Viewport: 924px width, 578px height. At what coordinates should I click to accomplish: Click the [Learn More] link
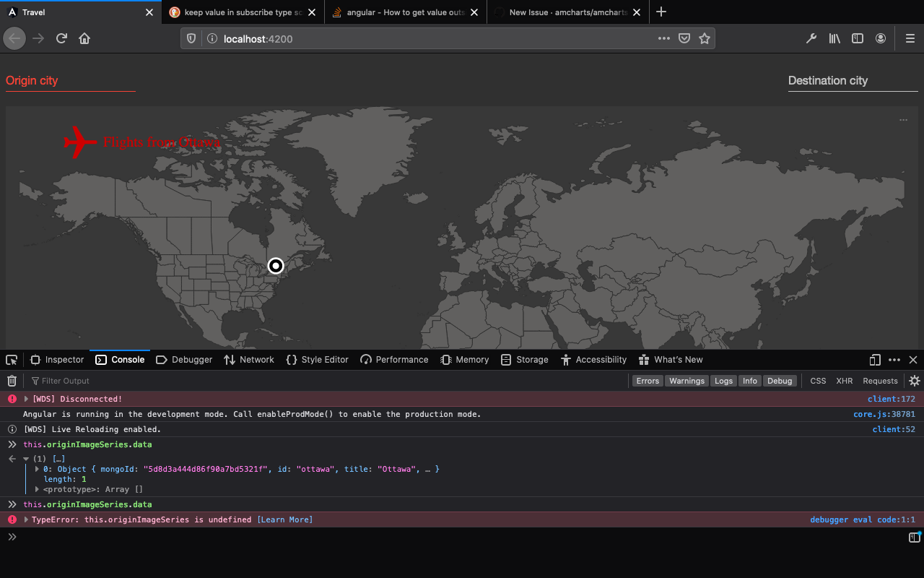(285, 519)
